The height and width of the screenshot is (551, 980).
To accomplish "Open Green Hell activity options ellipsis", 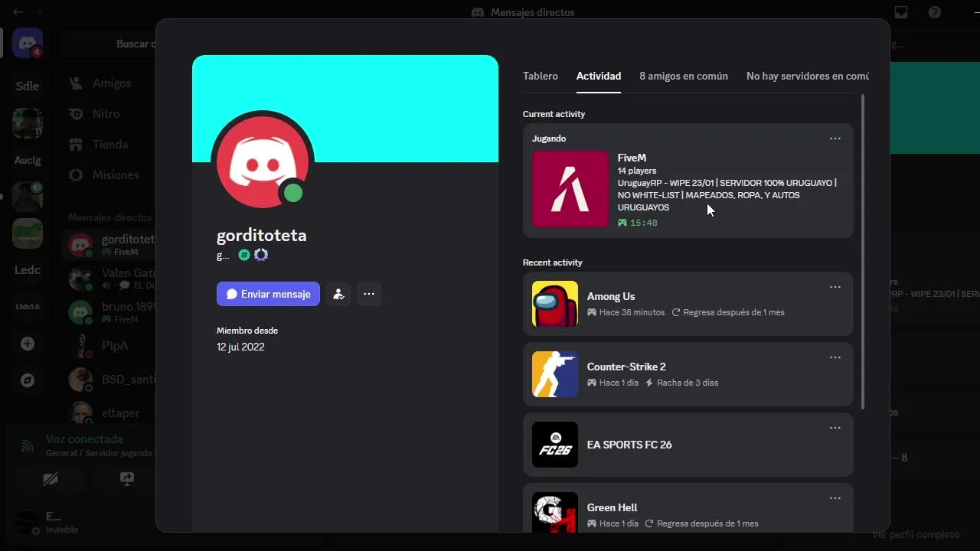I will coord(835,498).
